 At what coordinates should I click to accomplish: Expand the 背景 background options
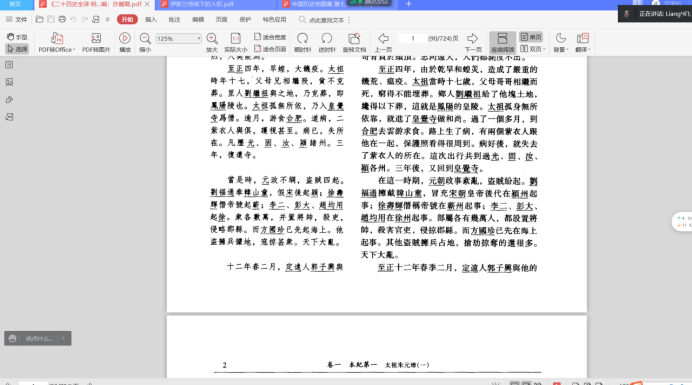coord(561,43)
